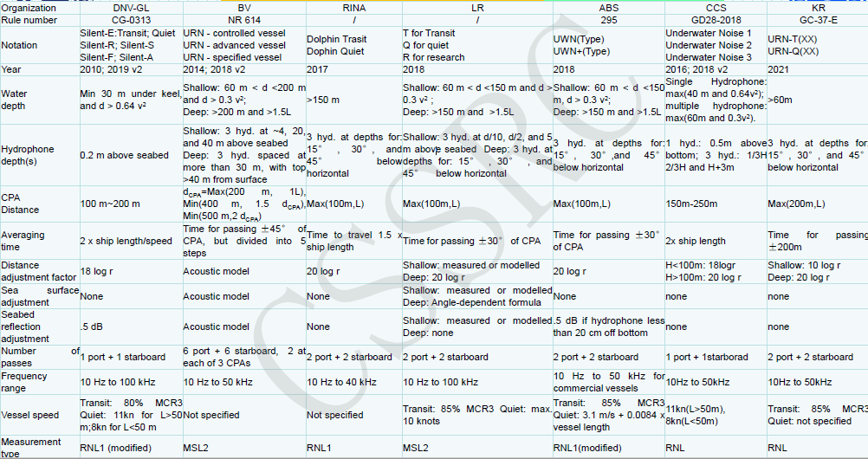Viewport: 868px width, 459px height.
Task: Select rule number CG-0313 cell
Action: tap(131, 21)
